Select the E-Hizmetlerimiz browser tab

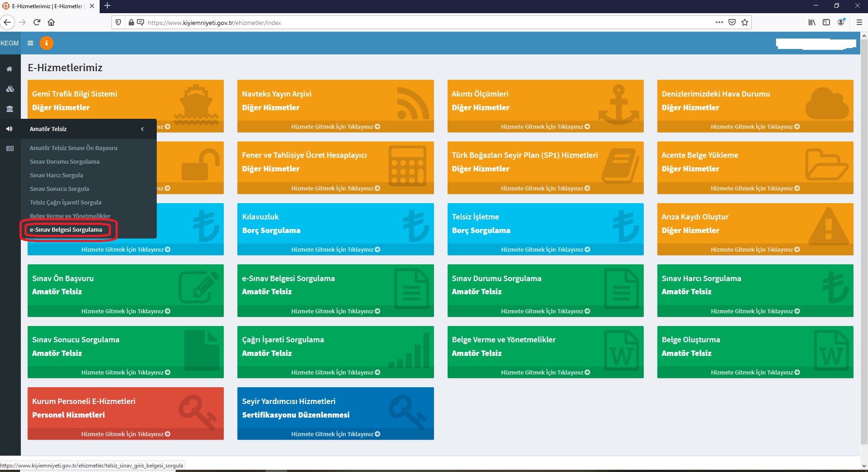(x=47, y=6)
